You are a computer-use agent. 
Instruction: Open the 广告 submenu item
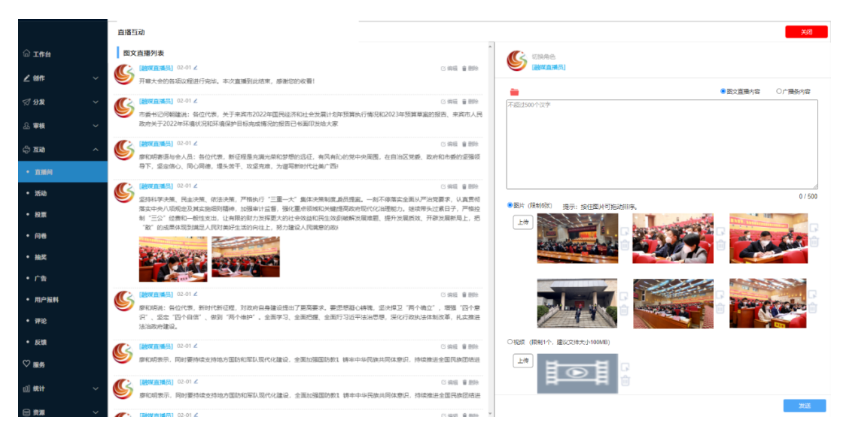[x=63, y=278]
